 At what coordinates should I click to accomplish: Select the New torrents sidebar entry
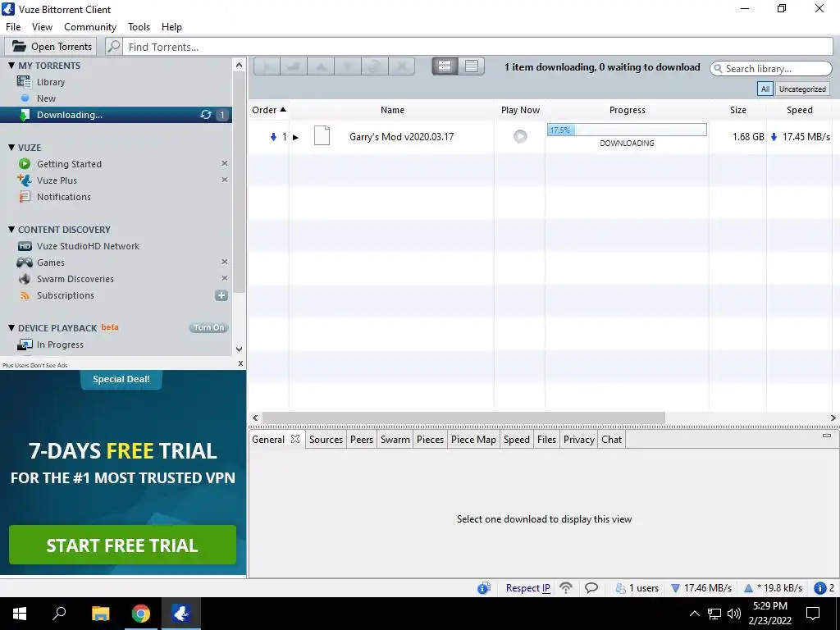116,98
